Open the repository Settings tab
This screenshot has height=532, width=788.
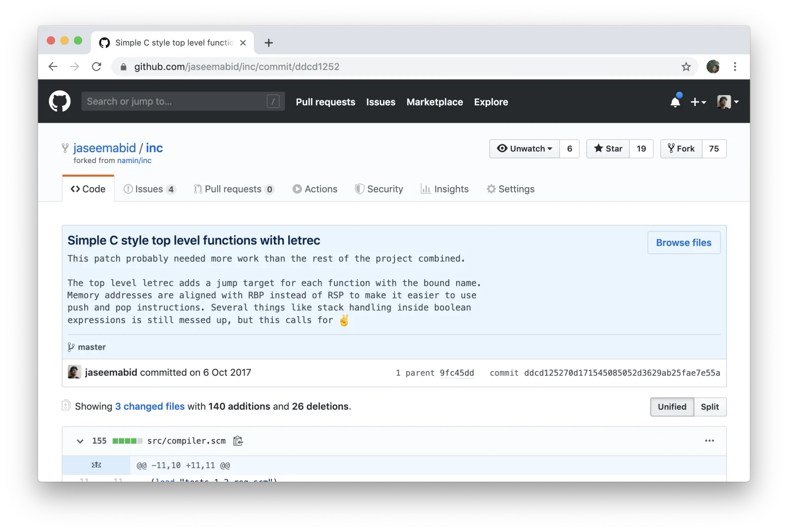click(x=510, y=189)
